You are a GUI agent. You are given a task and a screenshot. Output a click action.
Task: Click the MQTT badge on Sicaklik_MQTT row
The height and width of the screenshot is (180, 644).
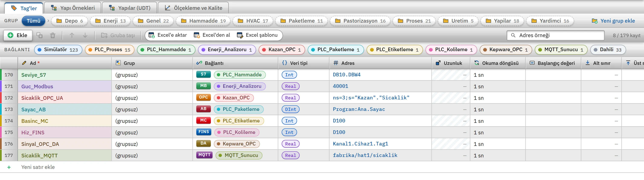pos(204,155)
